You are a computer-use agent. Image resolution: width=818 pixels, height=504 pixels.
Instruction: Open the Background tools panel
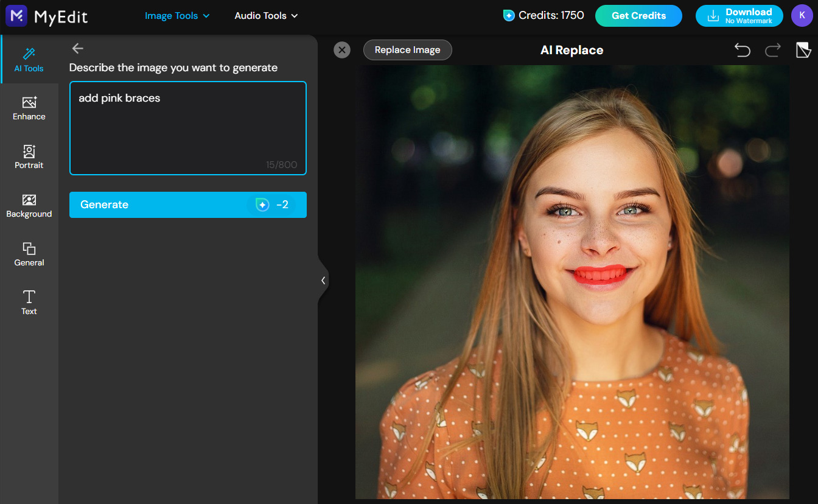point(29,205)
